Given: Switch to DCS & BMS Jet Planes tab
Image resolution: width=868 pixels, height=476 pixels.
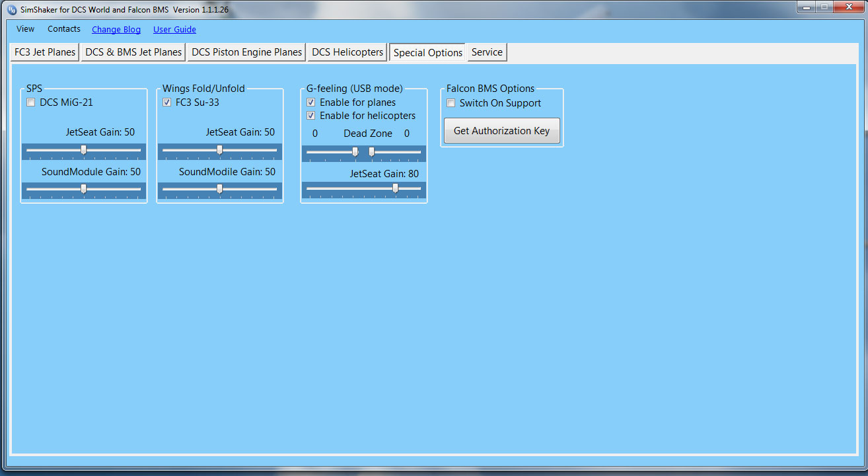Looking at the screenshot, I should tap(133, 52).
